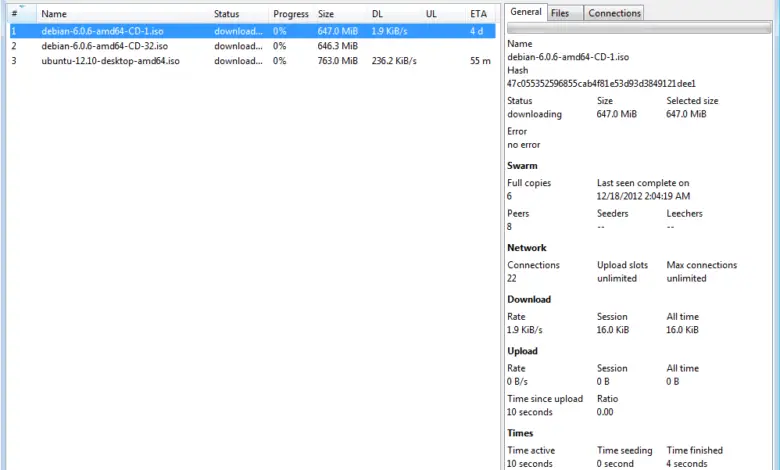
Task: Open the Connections tab
Action: (x=614, y=13)
